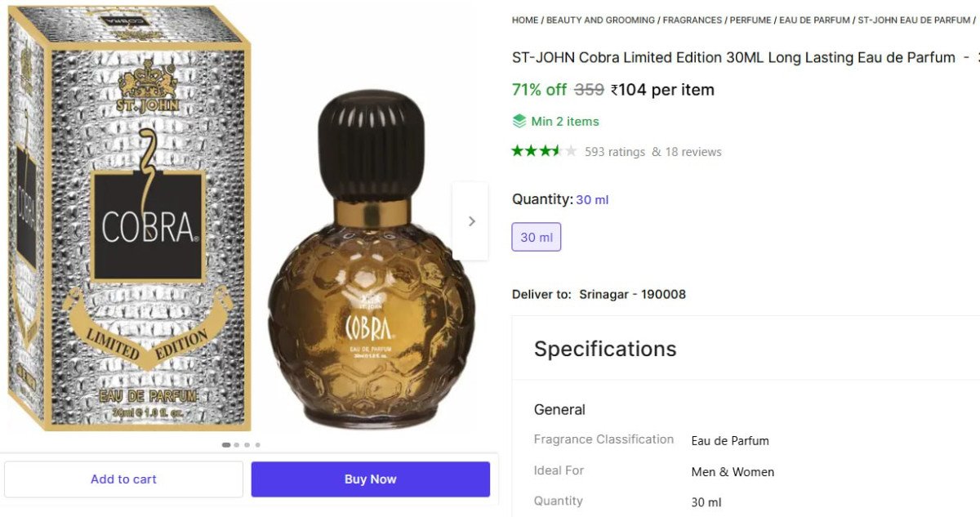
Task: Select the 30 ml quantity option
Action: [x=537, y=237]
